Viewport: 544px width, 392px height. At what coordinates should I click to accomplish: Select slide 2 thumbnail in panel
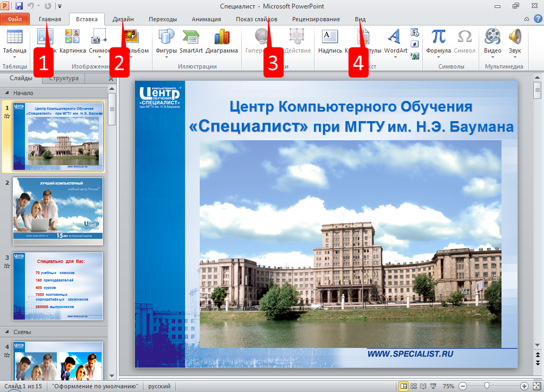tap(58, 211)
